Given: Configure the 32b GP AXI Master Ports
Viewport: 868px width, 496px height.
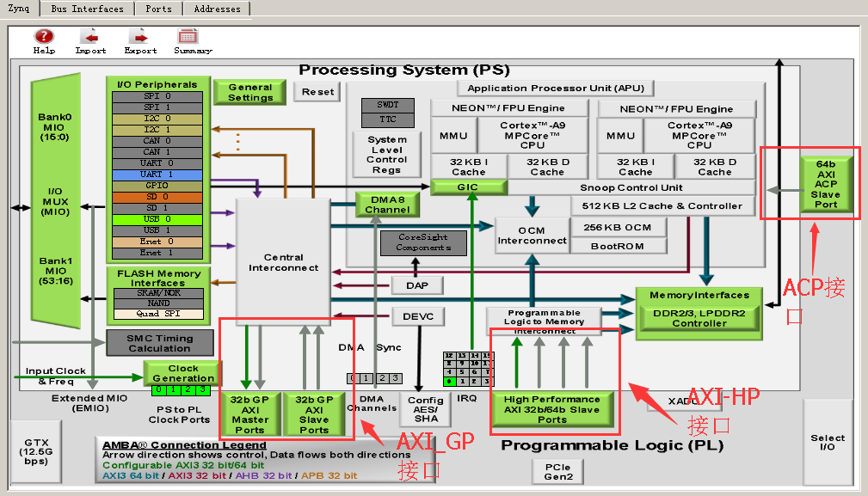Looking at the screenshot, I should tap(249, 414).
